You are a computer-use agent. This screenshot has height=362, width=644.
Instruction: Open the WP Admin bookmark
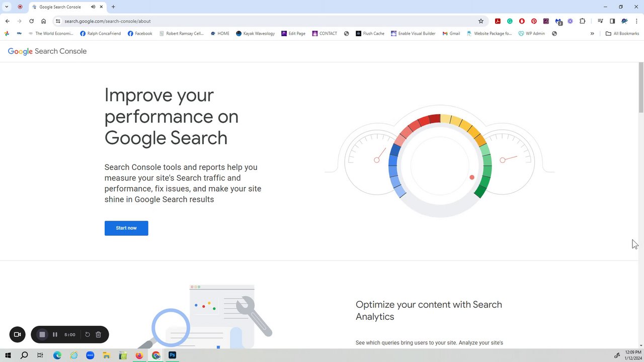click(x=532, y=34)
